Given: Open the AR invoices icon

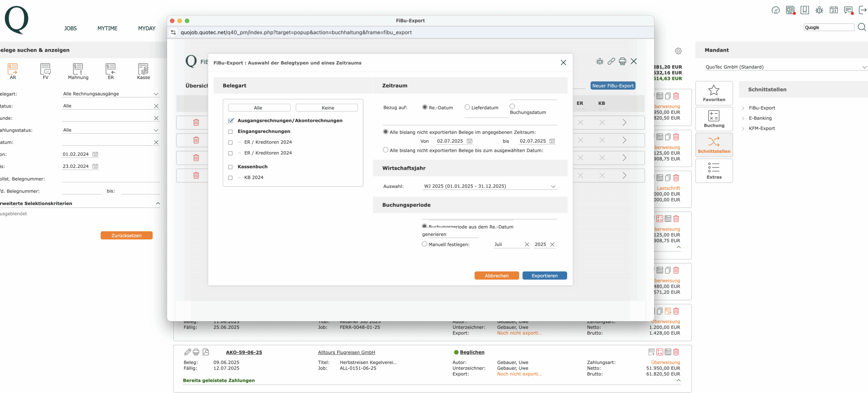Looking at the screenshot, I should 13,71.
